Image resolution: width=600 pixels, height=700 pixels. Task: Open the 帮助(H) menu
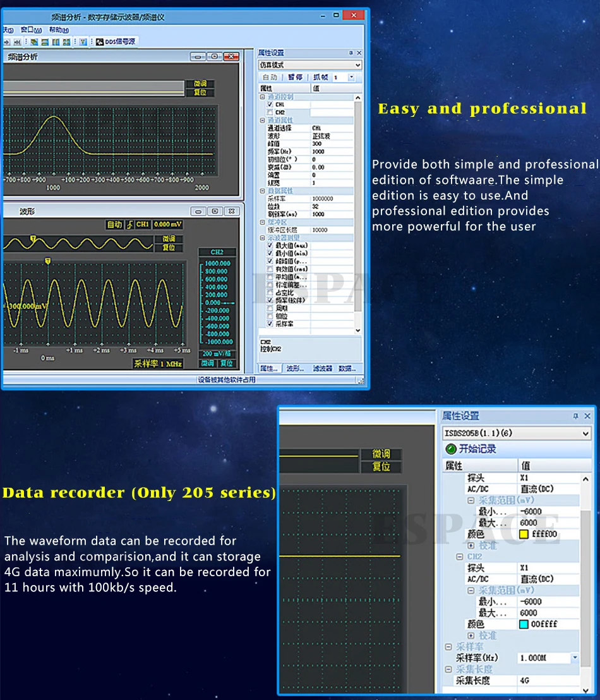point(59,30)
